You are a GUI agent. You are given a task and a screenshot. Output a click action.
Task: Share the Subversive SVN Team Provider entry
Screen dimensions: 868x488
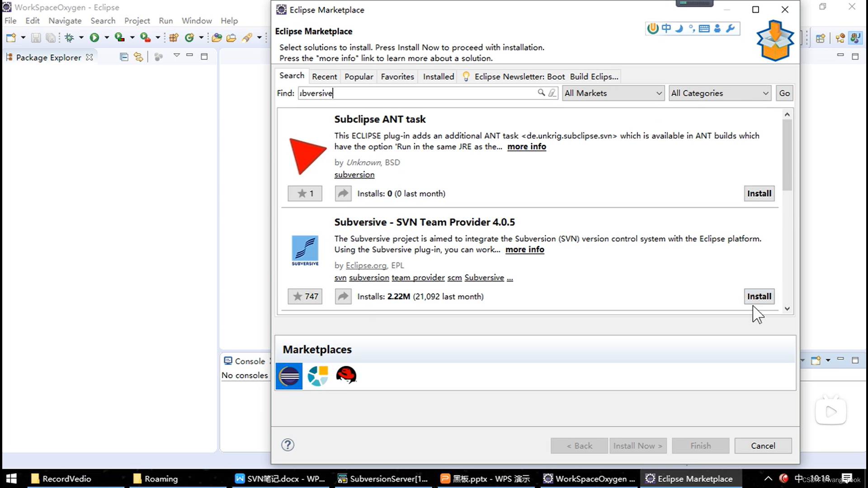click(343, 296)
